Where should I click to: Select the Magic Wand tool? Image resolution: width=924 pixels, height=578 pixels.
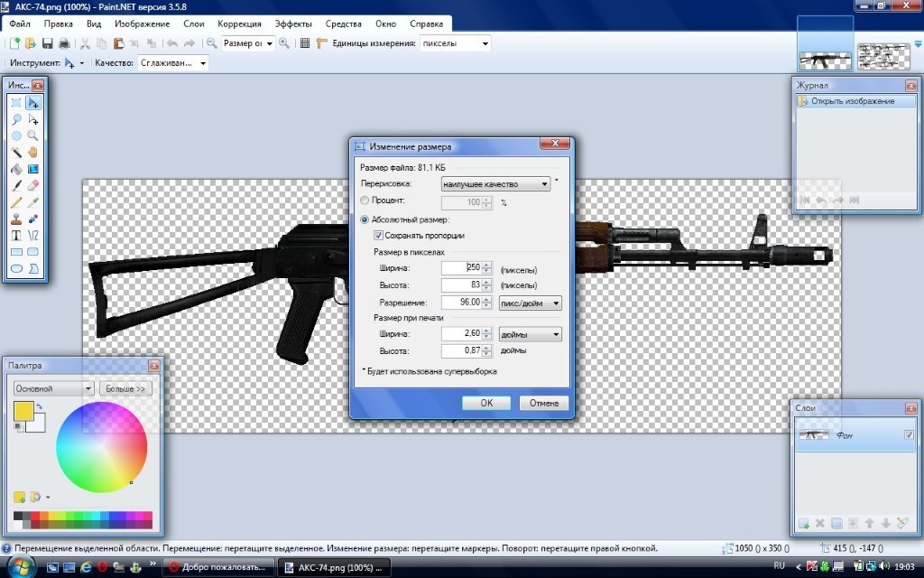16,152
